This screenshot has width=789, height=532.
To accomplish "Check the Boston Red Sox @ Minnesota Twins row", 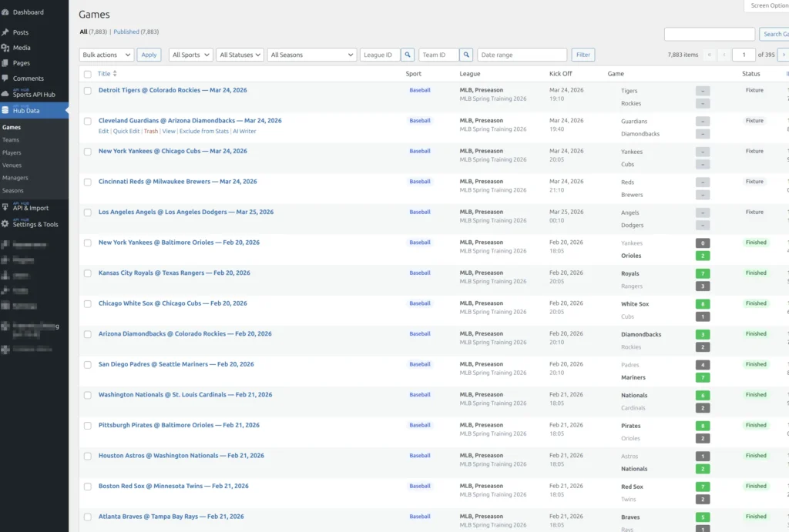I will click(x=88, y=487).
